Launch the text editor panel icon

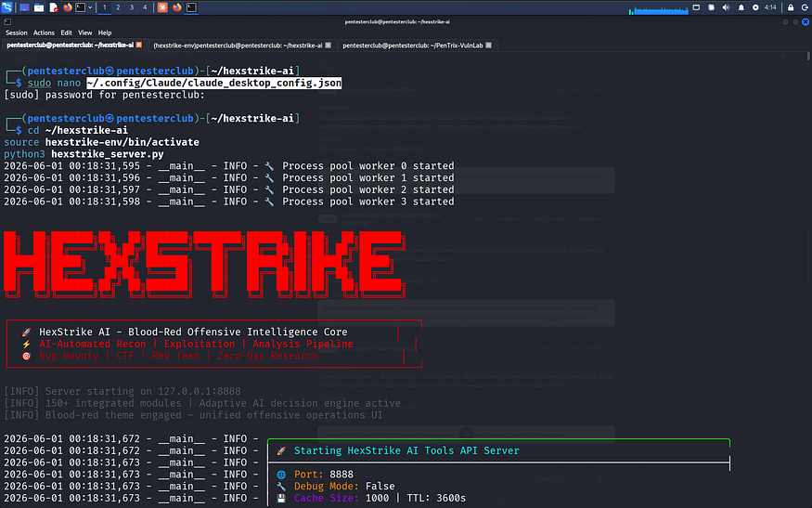(53, 7)
